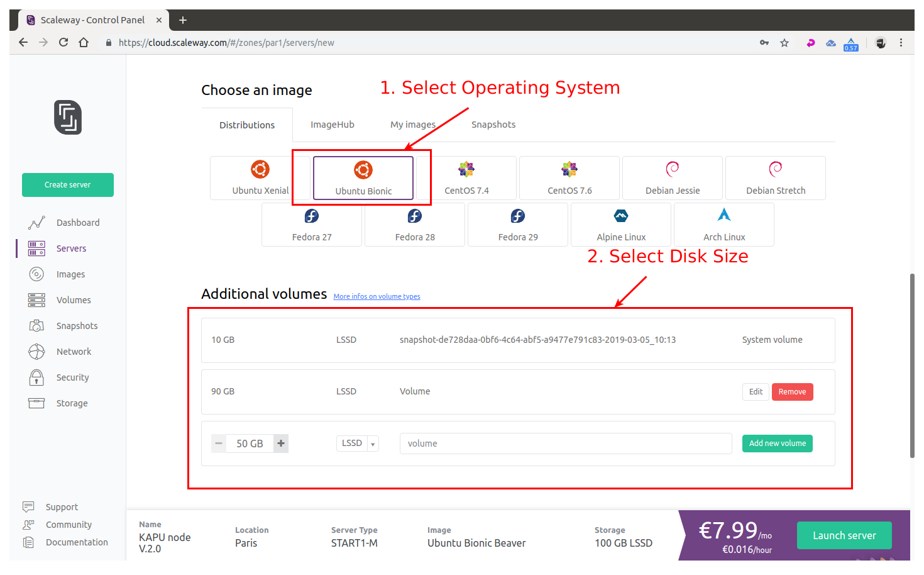924x575 pixels.
Task: Click the Network globe icon
Action: (36, 352)
